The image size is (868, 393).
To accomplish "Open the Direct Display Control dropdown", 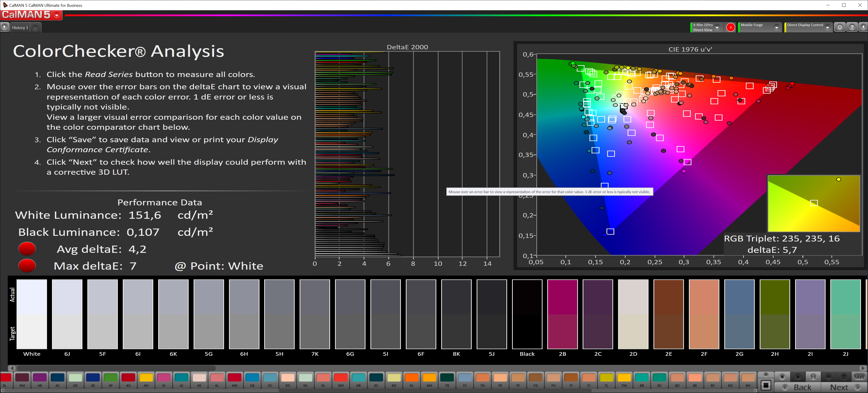I will click(x=827, y=27).
